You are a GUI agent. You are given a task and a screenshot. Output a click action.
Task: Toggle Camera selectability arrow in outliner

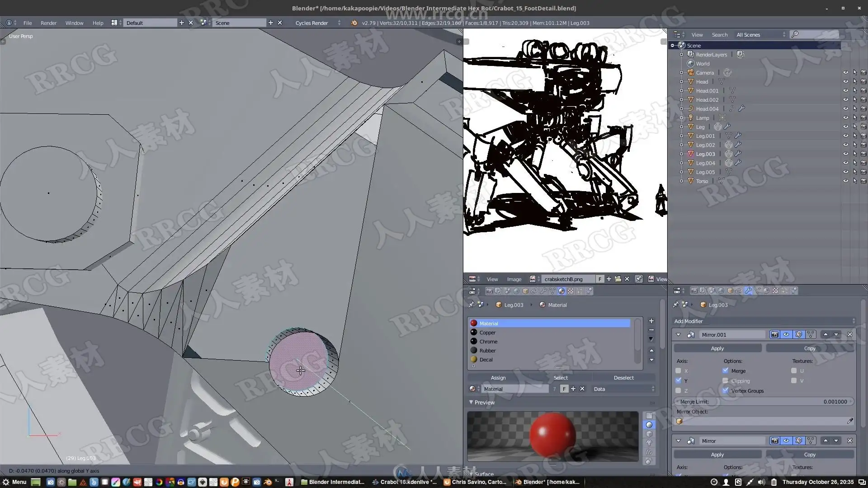pos(855,72)
